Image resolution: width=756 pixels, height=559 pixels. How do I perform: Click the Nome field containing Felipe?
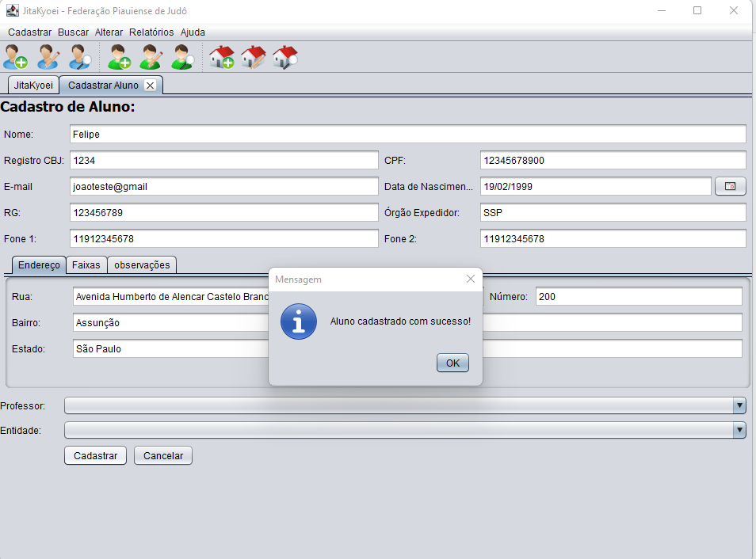[x=408, y=135]
